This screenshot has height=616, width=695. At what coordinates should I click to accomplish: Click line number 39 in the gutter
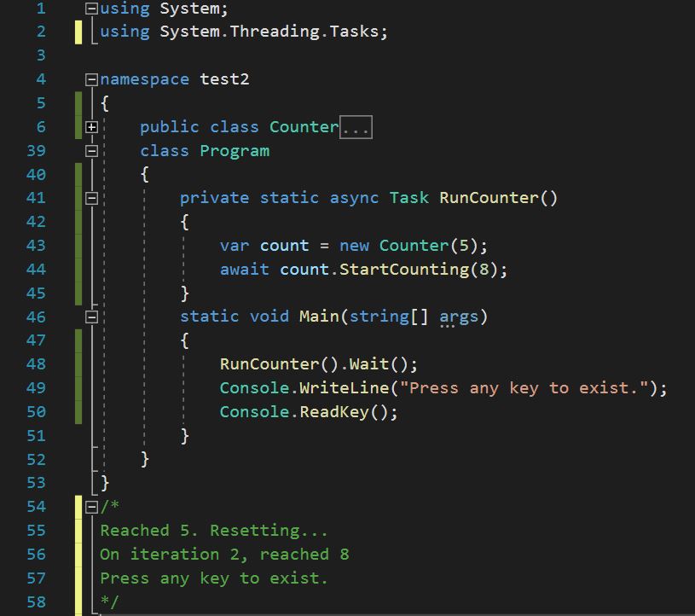(36, 151)
